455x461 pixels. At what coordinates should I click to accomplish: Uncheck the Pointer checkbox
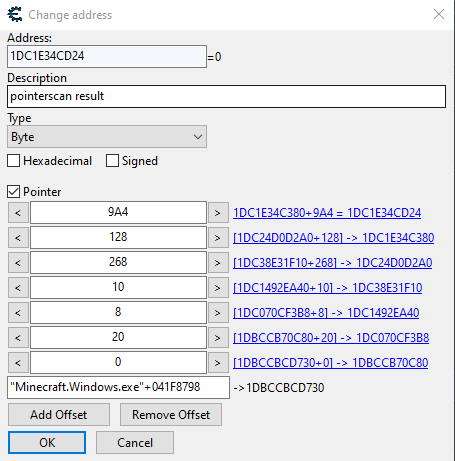pyautogui.click(x=14, y=192)
